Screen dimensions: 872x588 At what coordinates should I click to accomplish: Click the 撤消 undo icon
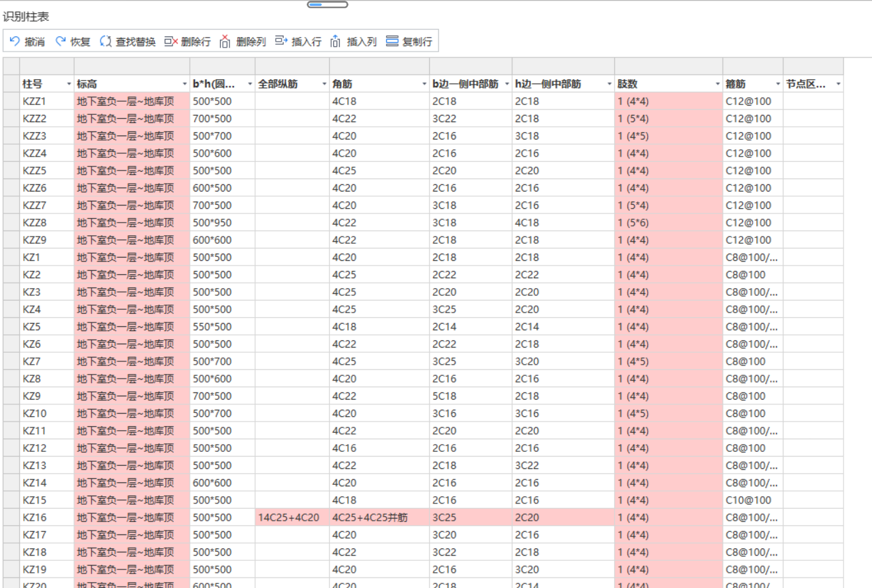click(x=15, y=42)
